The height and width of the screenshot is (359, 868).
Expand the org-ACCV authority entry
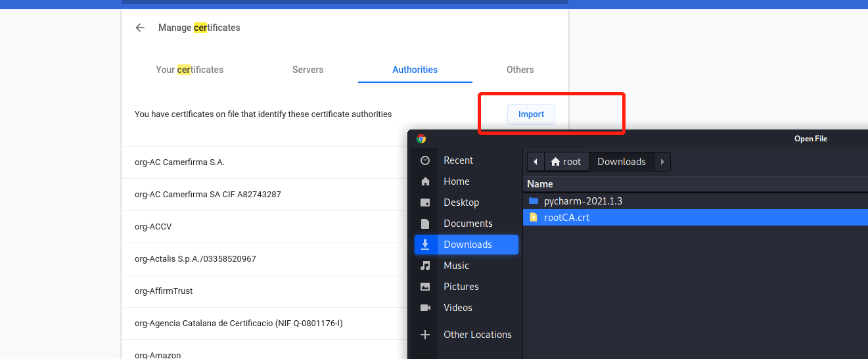(153, 227)
